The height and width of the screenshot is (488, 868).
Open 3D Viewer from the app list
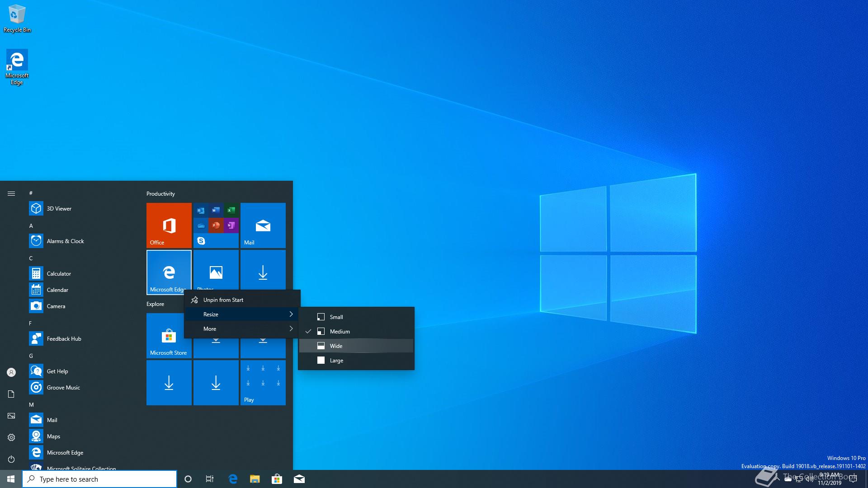click(x=59, y=208)
